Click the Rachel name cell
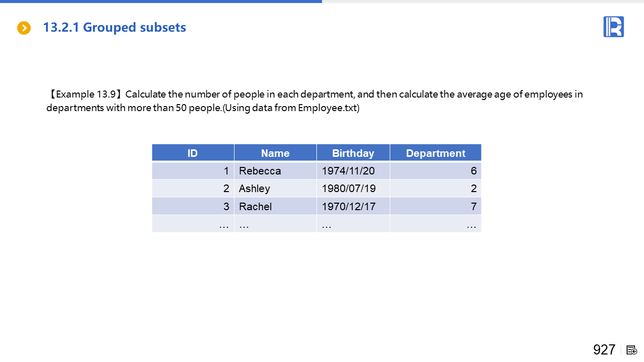644x362 pixels. (x=256, y=206)
